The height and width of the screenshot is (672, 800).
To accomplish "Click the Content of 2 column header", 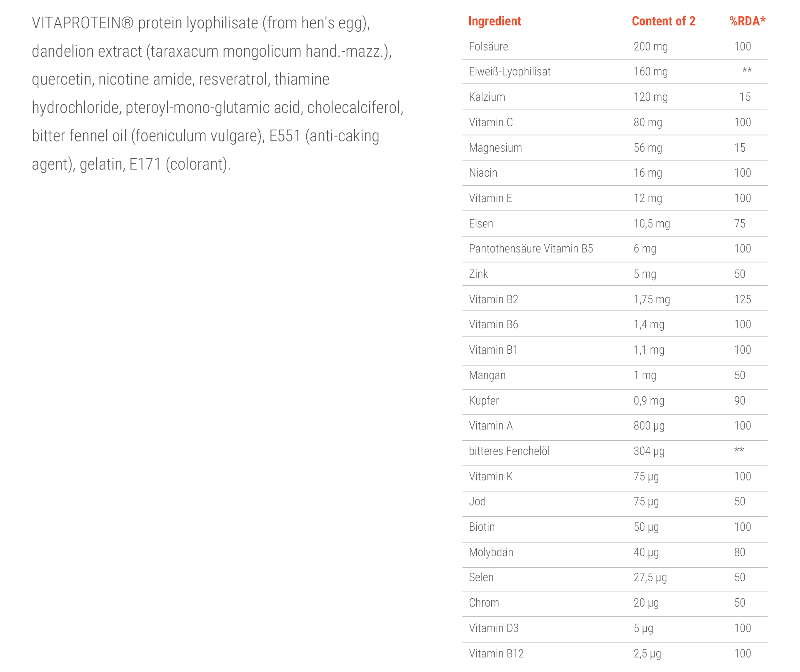I will pos(663,21).
